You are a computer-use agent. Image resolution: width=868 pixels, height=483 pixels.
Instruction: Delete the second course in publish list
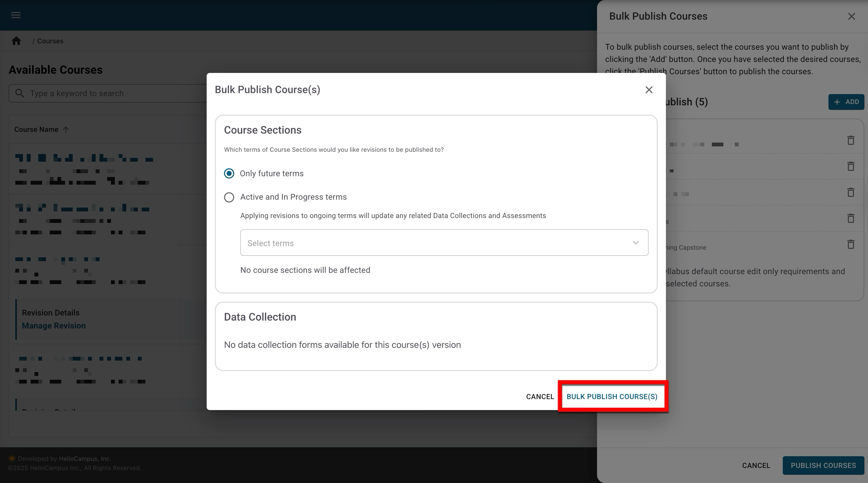coord(850,166)
